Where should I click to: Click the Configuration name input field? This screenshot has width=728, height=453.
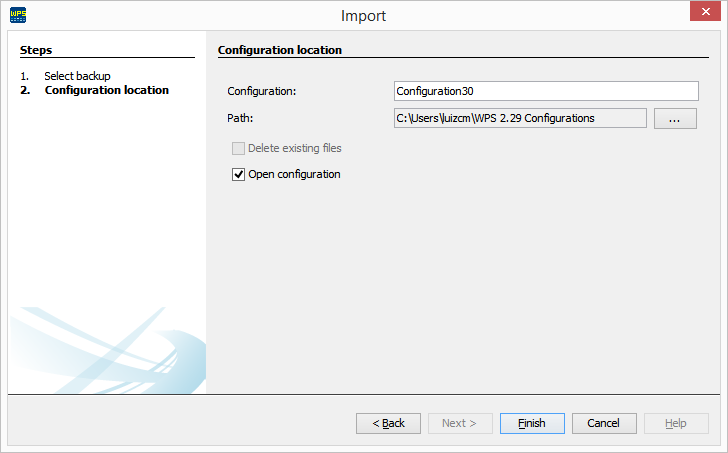click(x=545, y=91)
